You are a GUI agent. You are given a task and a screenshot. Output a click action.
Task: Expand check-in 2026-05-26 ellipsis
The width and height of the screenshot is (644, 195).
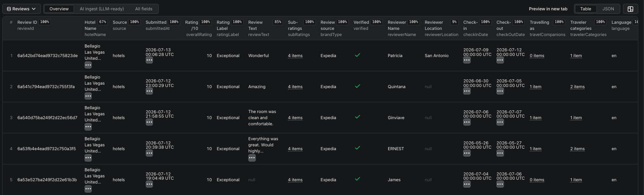[x=467, y=153]
